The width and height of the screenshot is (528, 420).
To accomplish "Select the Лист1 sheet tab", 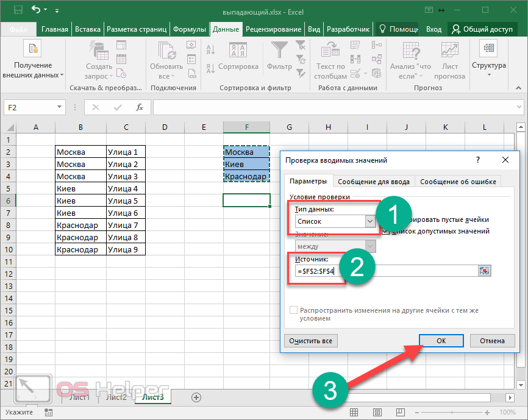I will (79, 397).
